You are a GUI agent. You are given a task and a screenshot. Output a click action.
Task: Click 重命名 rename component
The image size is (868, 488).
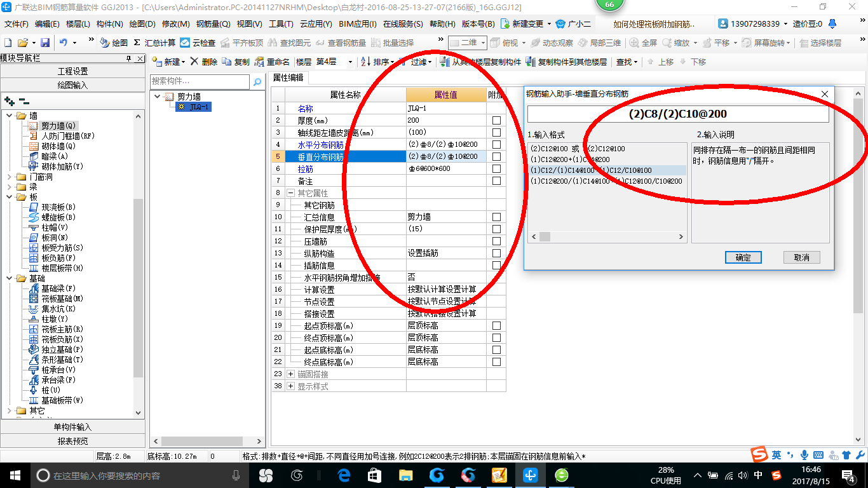272,62
